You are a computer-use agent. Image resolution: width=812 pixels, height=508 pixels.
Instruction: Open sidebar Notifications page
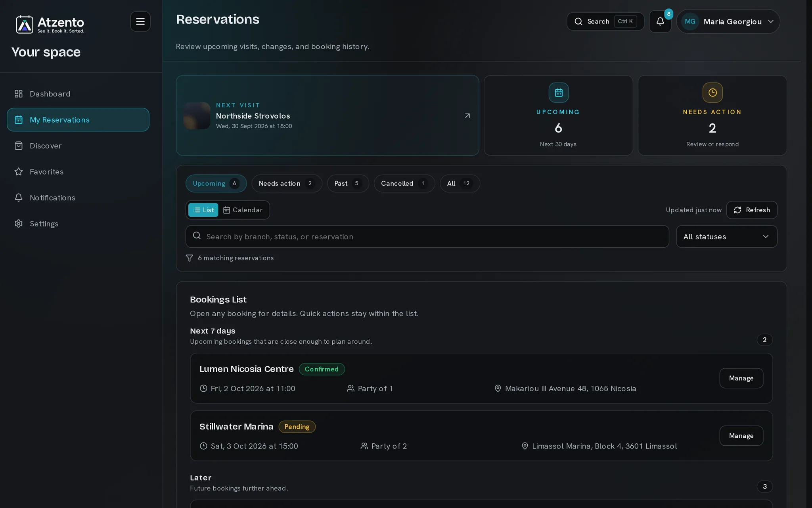[x=78, y=198]
